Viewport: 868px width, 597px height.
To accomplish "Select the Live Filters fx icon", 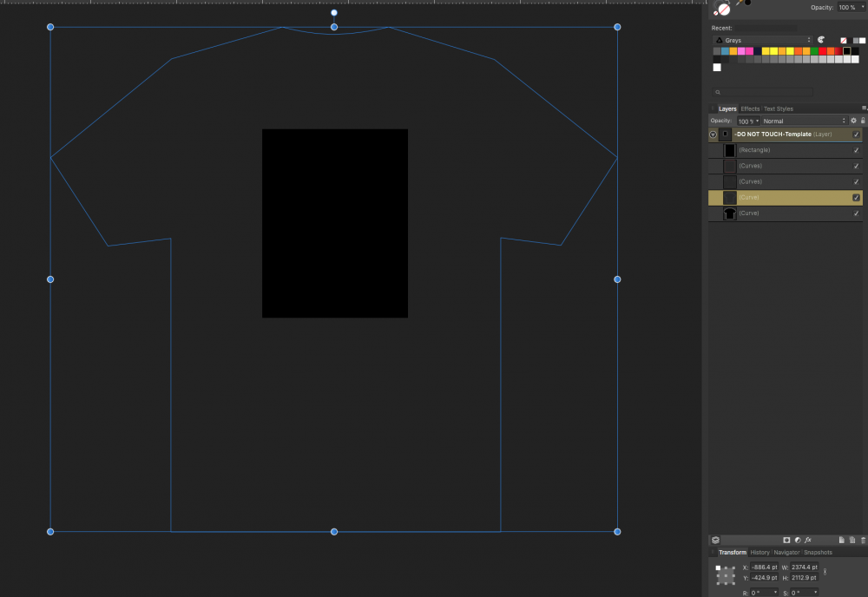I will [x=808, y=540].
